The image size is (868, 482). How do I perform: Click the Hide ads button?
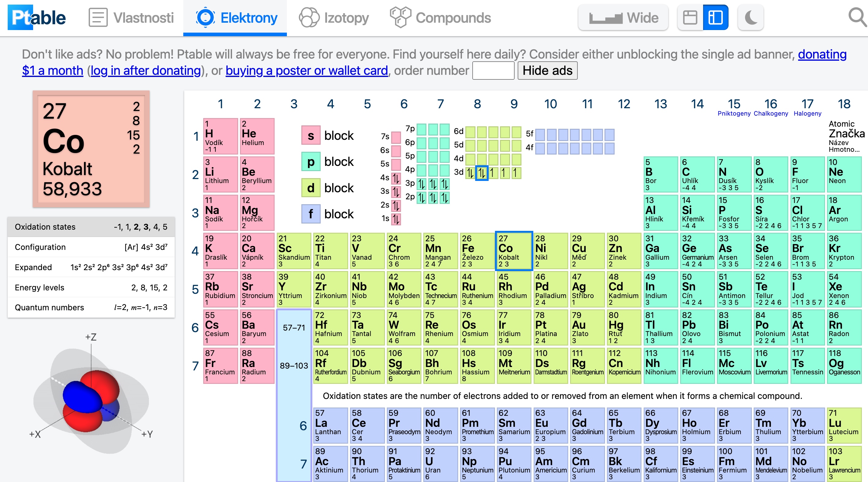(547, 71)
